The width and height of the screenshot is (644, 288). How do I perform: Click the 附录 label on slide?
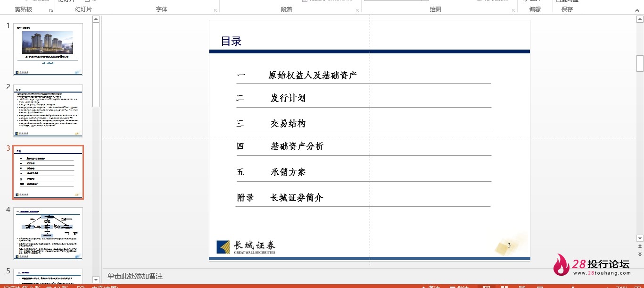coord(246,198)
